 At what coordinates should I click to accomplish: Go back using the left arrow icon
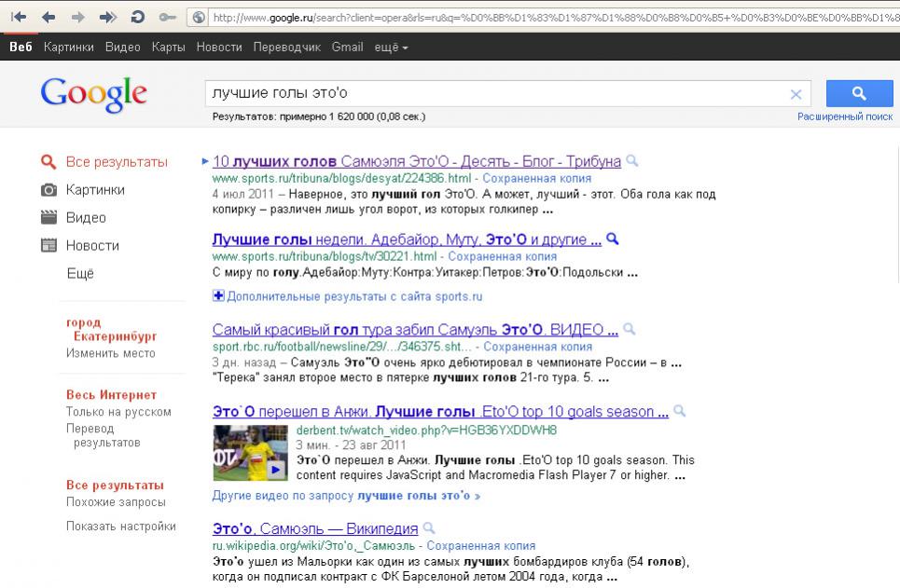[x=48, y=17]
